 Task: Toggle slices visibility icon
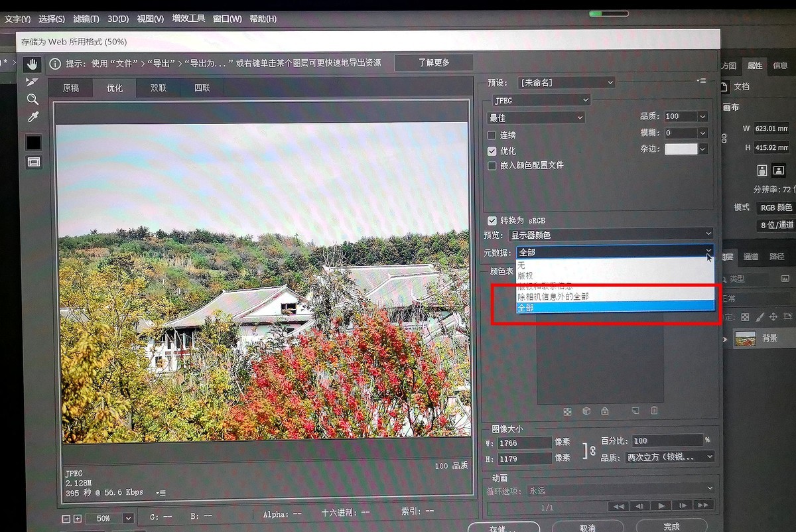pyautogui.click(x=33, y=162)
